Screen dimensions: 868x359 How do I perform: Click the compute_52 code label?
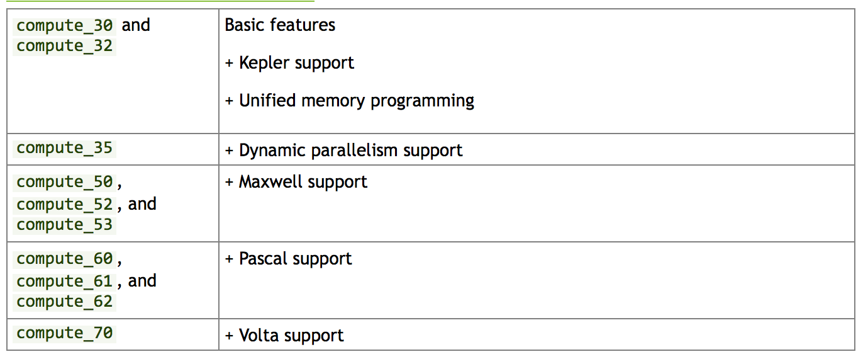coord(65,204)
